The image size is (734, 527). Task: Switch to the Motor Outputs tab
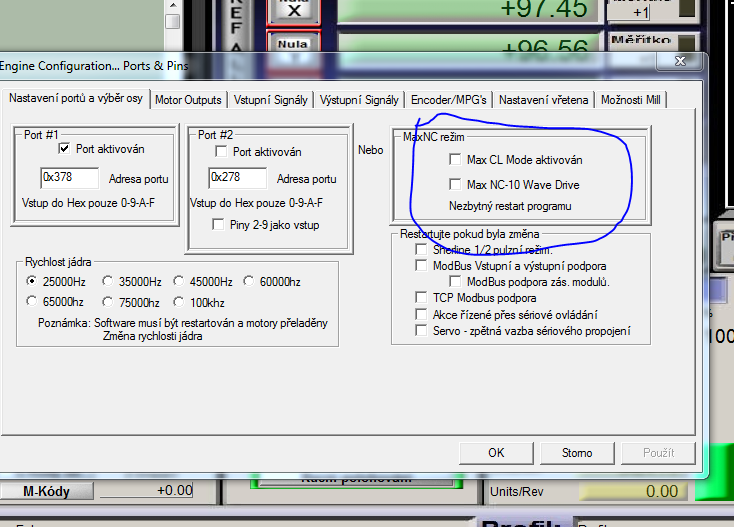[x=188, y=100]
